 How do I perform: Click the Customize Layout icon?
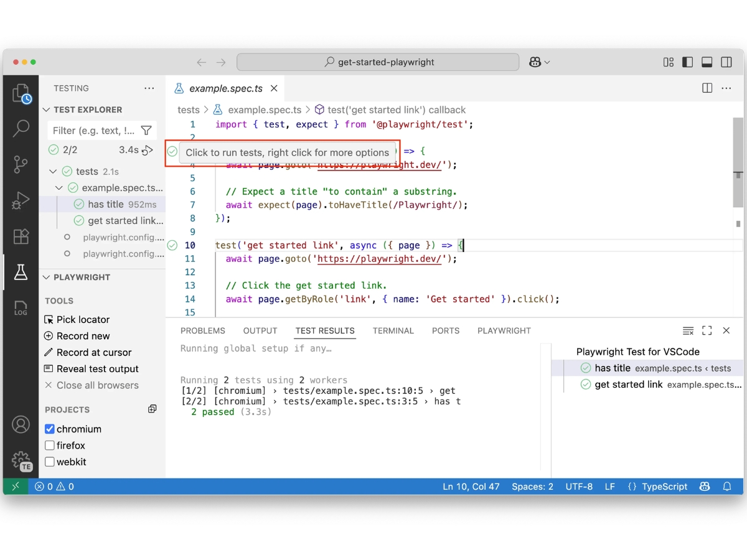(669, 62)
